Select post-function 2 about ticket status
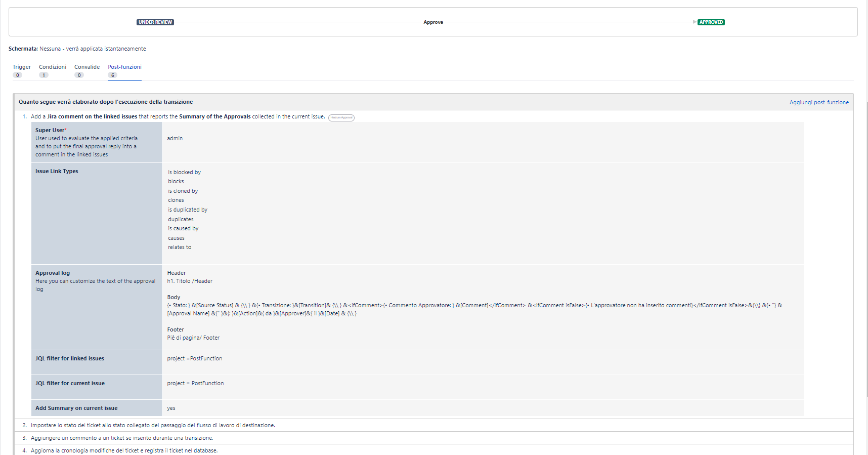This screenshot has width=868, height=455. 153,425
